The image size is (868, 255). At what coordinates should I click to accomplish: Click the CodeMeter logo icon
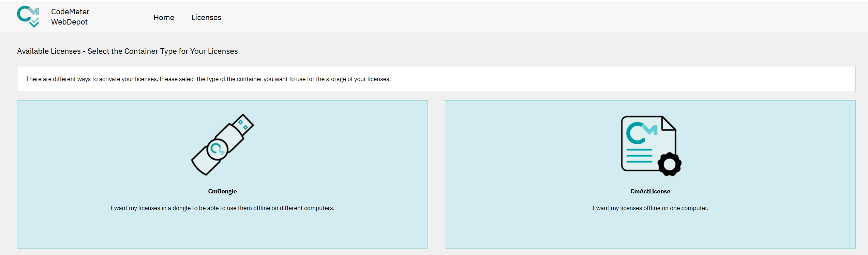click(x=28, y=17)
